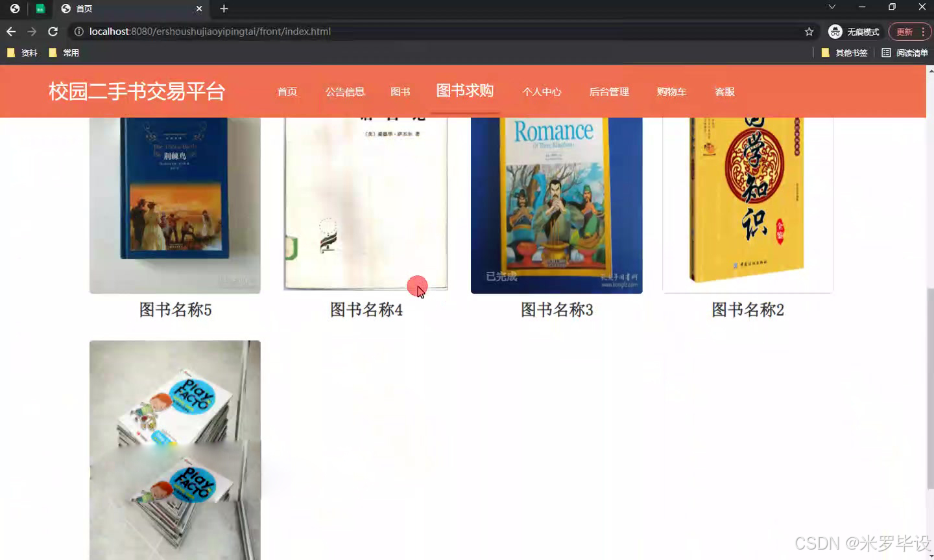Restore down the browser window
The image size is (934, 560).
pyautogui.click(x=892, y=6)
